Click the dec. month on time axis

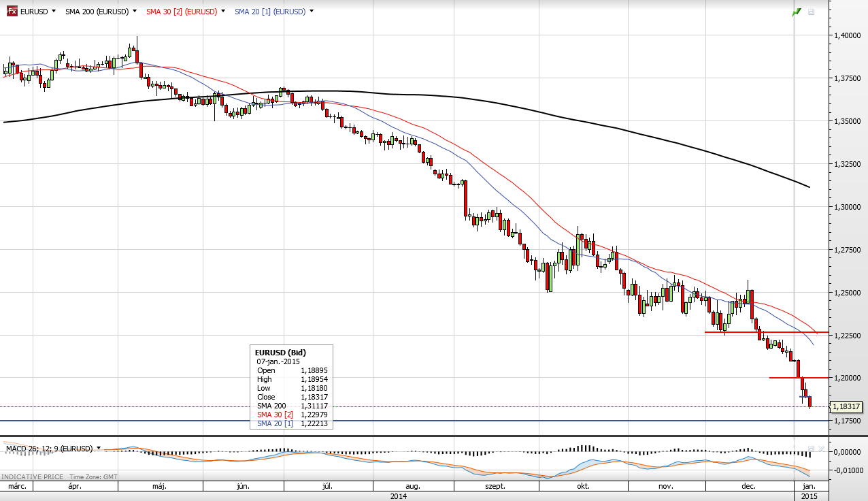[x=748, y=487]
